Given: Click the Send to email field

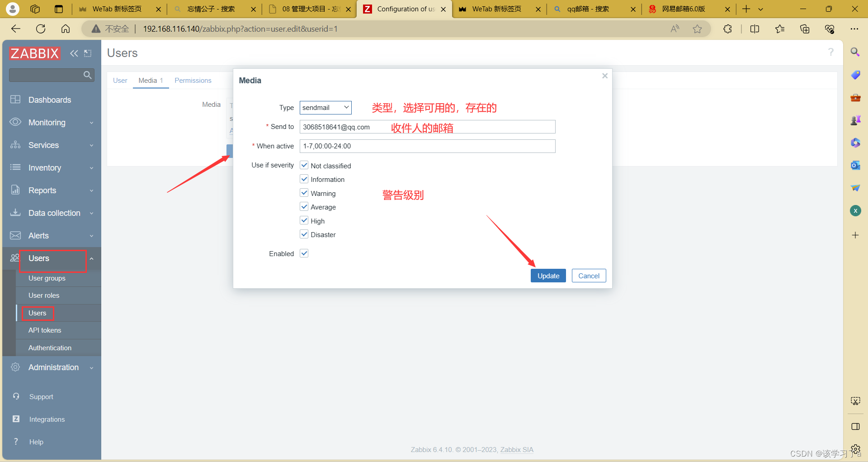Looking at the screenshot, I should tap(427, 127).
